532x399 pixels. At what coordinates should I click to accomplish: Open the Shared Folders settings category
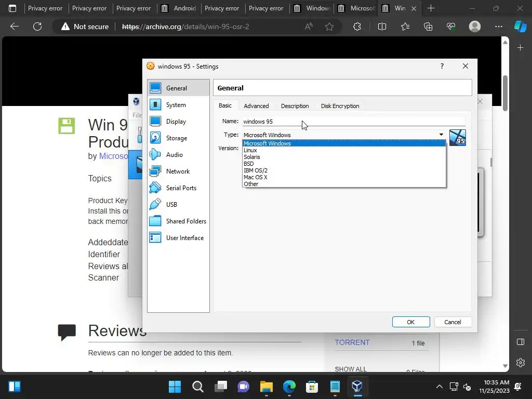(178, 221)
